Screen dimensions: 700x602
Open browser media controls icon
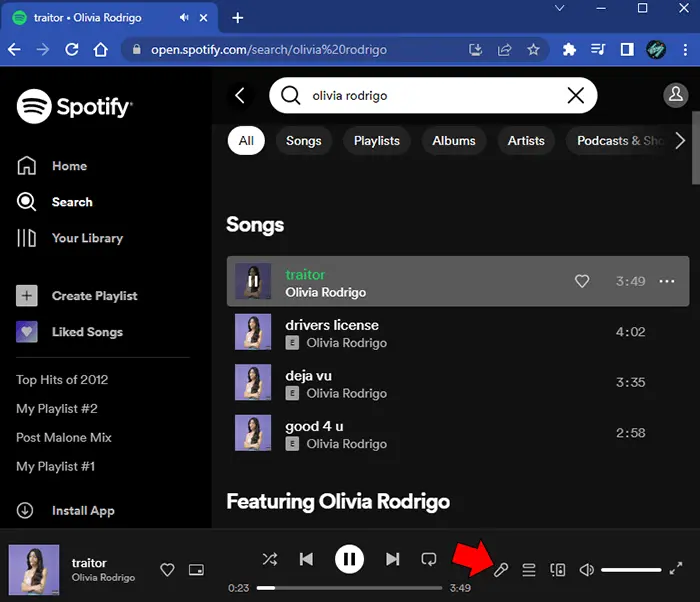(x=598, y=49)
